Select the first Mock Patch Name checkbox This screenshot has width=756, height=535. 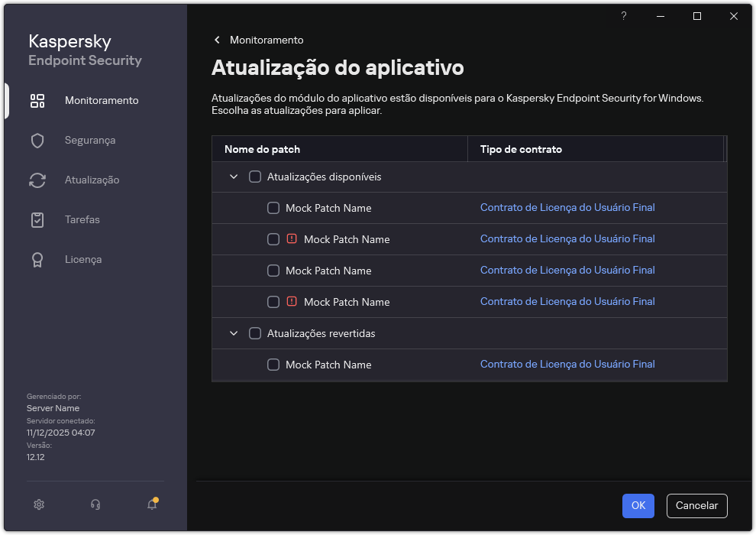click(273, 207)
